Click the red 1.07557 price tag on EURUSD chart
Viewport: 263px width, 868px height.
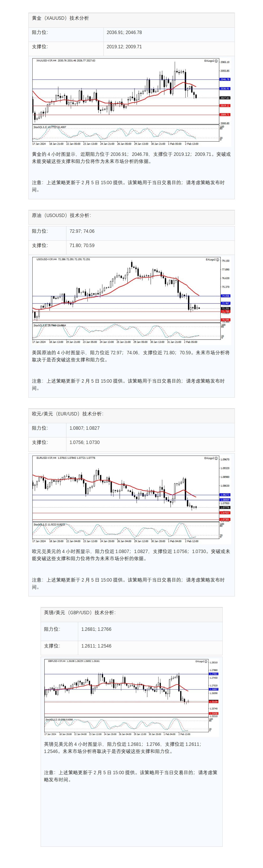coord(225,513)
